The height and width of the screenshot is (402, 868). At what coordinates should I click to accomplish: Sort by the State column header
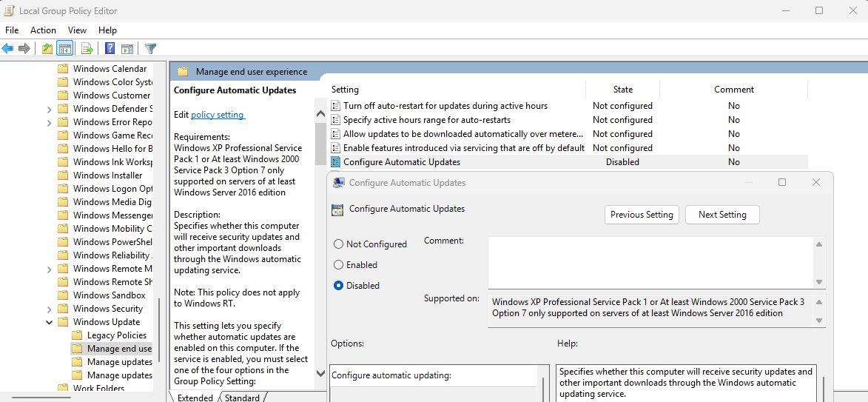click(x=623, y=89)
